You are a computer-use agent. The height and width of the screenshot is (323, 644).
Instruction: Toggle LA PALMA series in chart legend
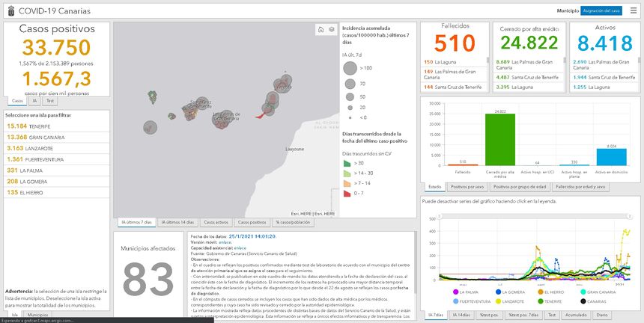458,292
